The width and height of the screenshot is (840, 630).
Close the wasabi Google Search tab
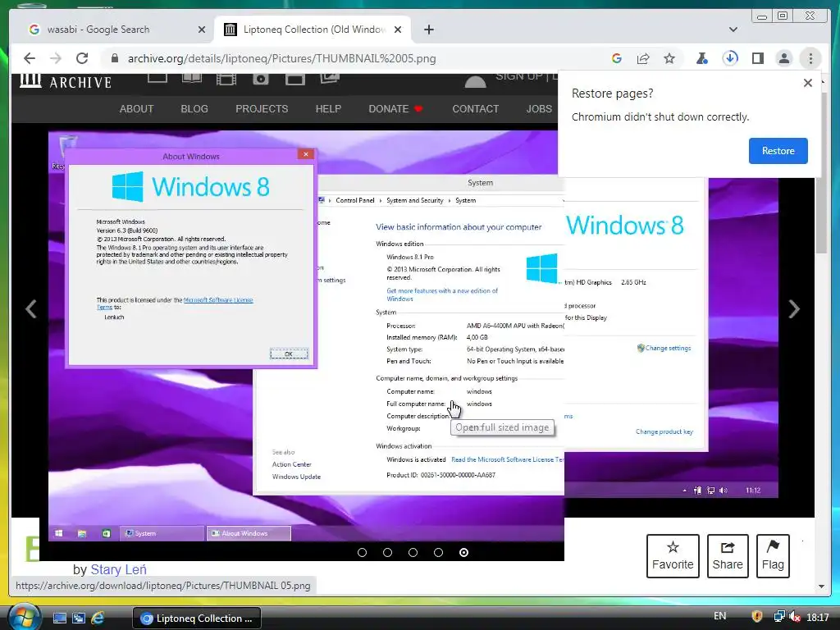(x=202, y=30)
